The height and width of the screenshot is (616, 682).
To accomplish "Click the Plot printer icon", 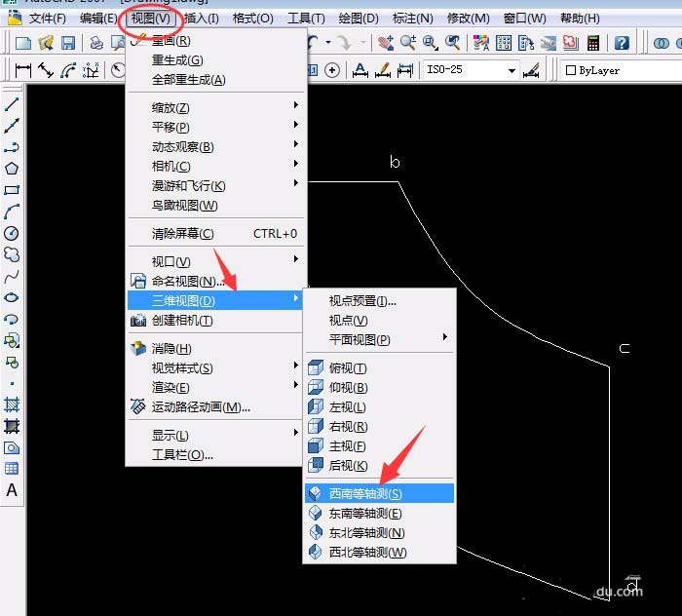I will (x=96, y=43).
